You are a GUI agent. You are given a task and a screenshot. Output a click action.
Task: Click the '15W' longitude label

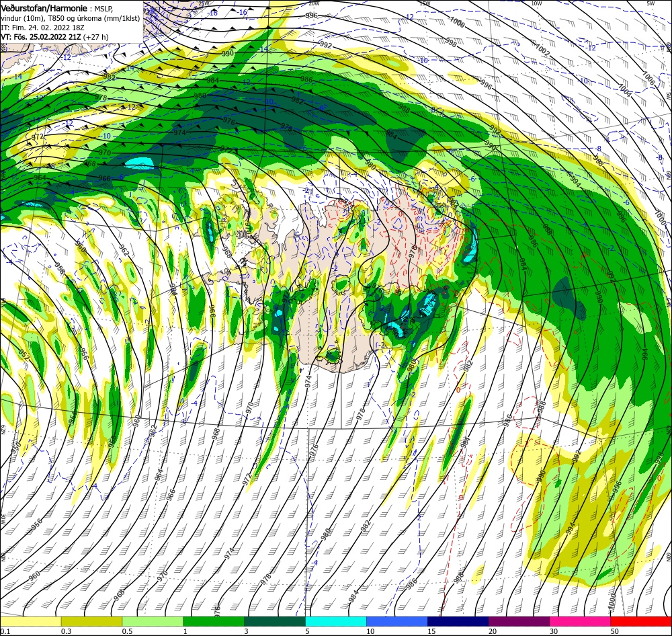click(424, 3)
